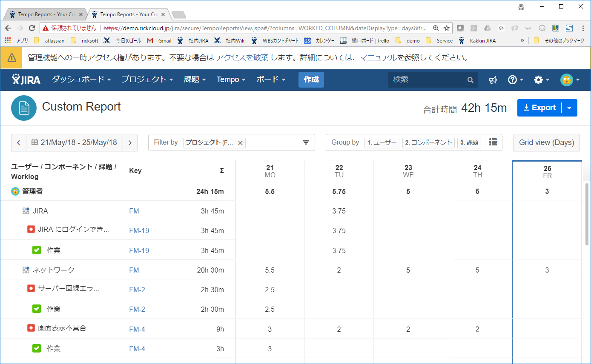591x364 pixels.
Task: Open the FM-19 issue key link
Action: coord(139,230)
